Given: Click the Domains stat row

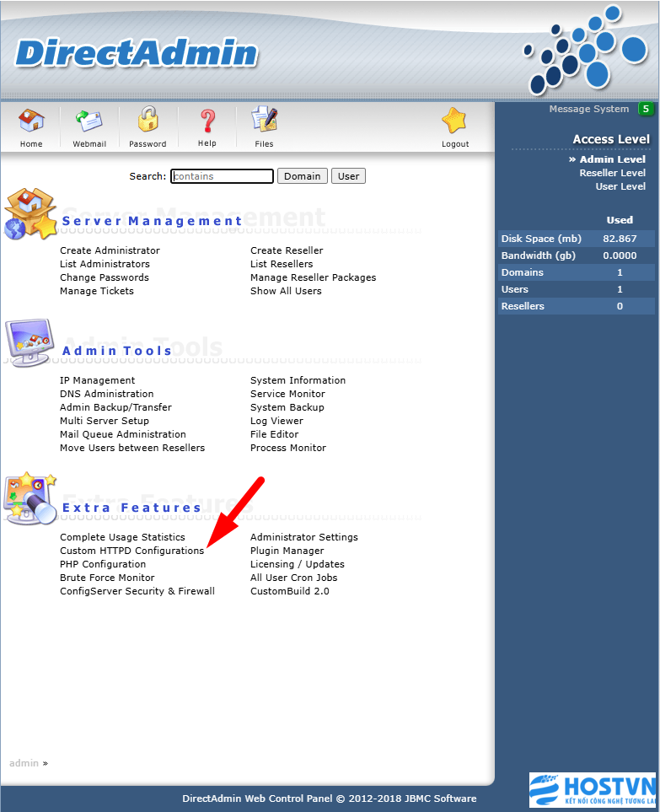Looking at the screenshot, I should (x=577, y=272).
